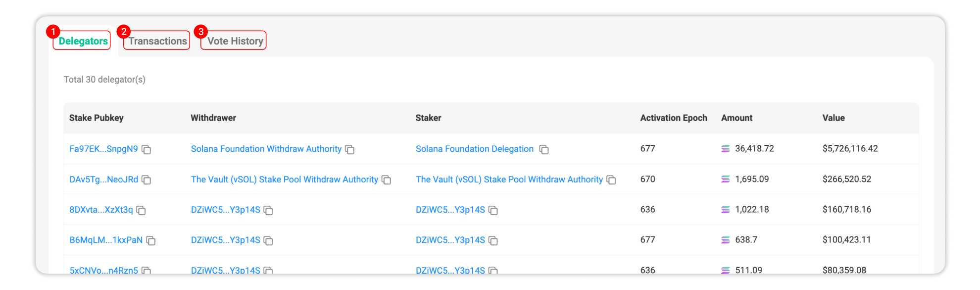The height and width of the screenshot is (290, 980).
Task: Copy the B6MqLM...1kxPaN stake pubkey
Action: 151,240
